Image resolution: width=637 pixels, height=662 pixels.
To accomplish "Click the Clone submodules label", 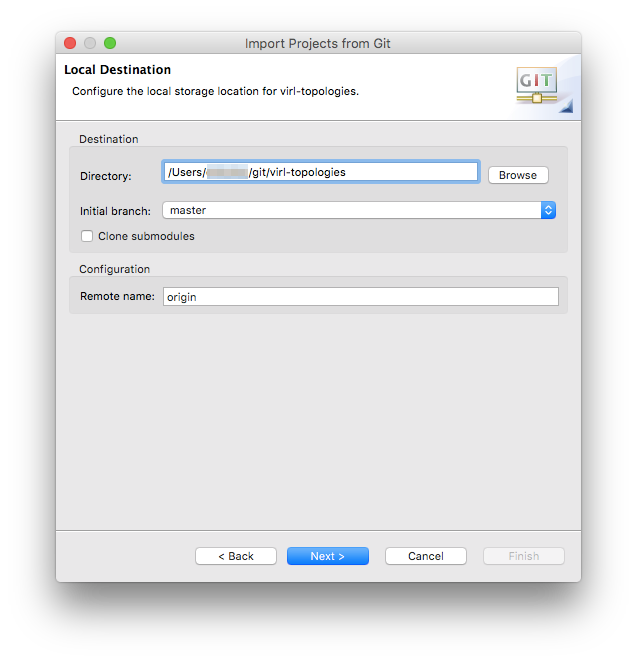I will tap(146, 236).
